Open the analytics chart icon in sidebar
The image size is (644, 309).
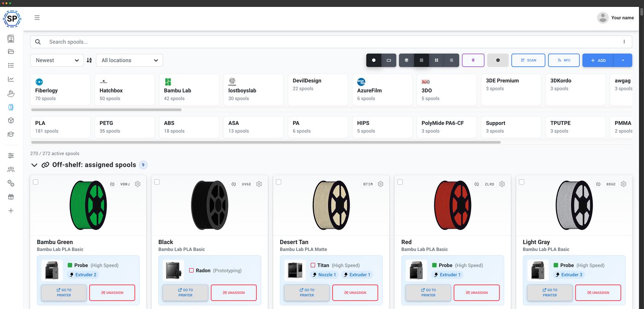tap(11, 79)
